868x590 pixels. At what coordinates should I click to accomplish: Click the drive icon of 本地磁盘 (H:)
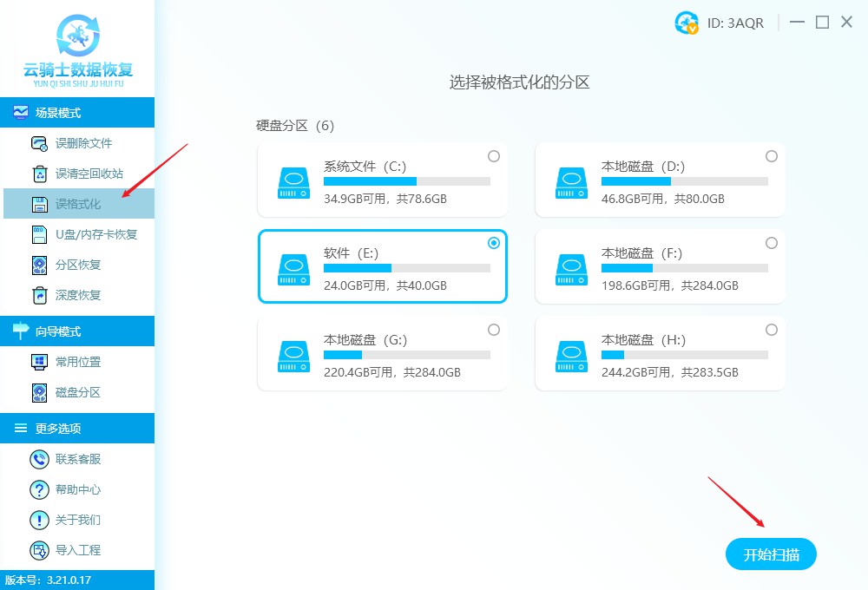pos(571,357)
